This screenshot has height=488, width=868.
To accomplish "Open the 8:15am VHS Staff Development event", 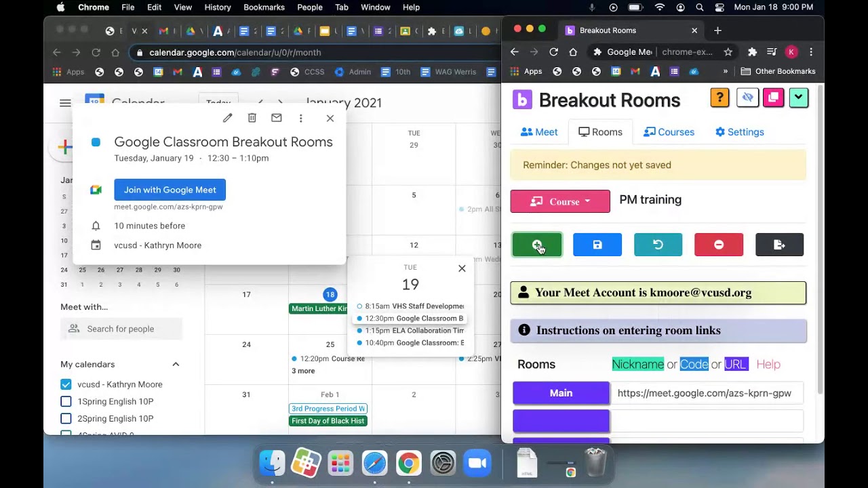I will click(410, 306).
